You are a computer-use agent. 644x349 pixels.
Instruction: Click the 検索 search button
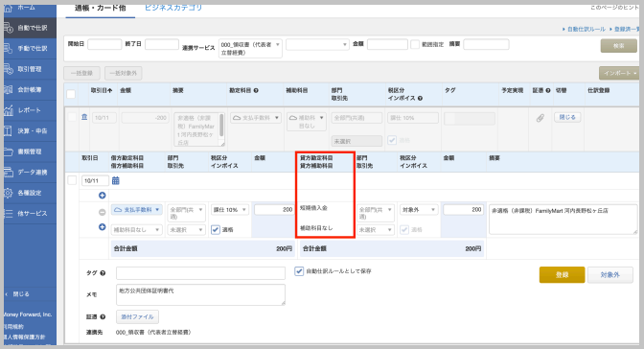(x=619, y=46)
